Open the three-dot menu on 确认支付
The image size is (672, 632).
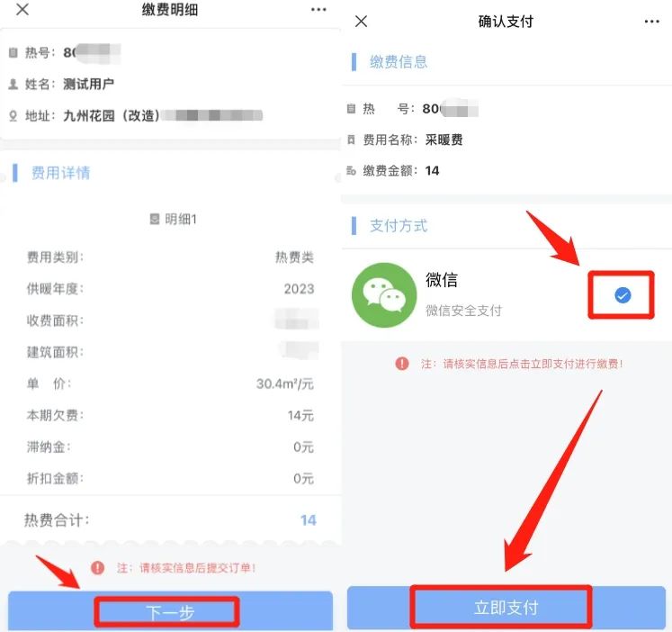(651, 22)
